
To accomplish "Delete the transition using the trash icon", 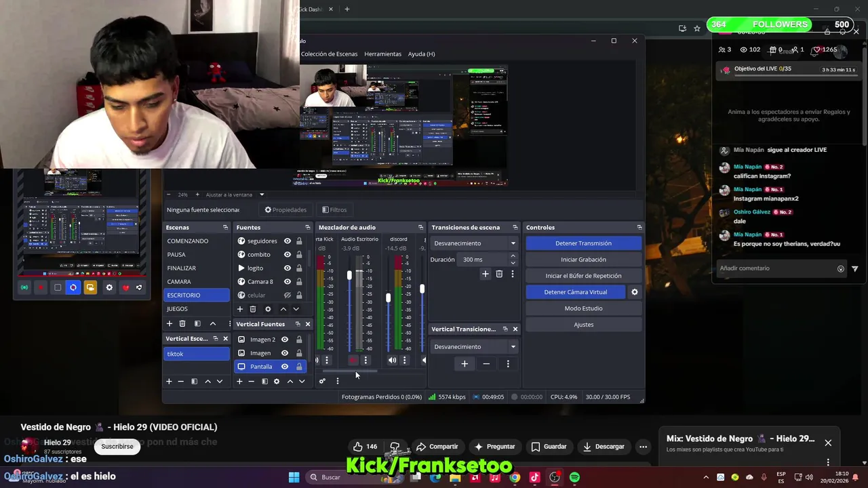I will pos(499,274).
